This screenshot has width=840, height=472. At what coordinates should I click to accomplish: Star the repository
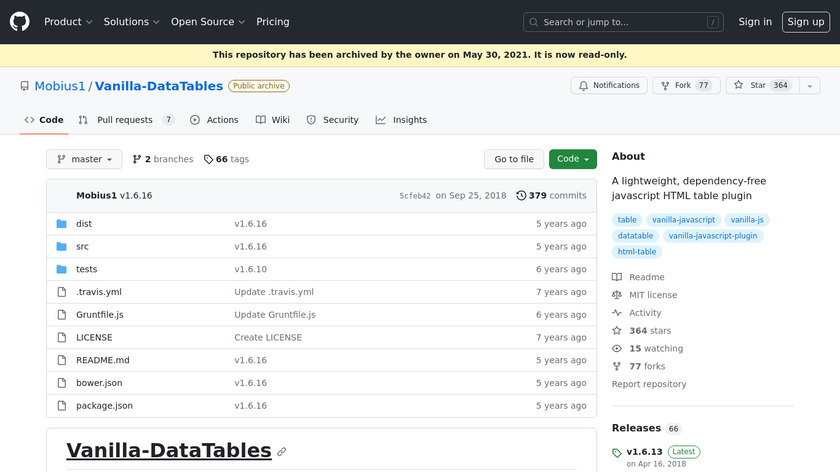click(762, 86)
